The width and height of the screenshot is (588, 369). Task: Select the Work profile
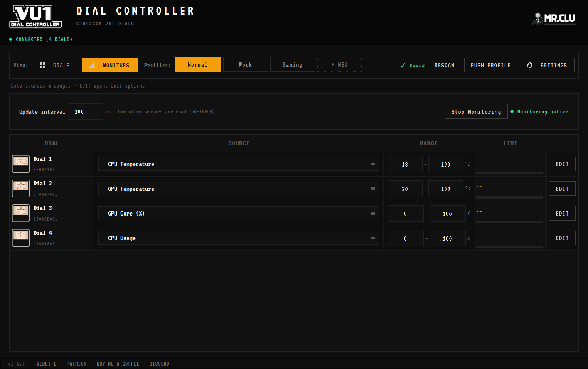point(246,64)
